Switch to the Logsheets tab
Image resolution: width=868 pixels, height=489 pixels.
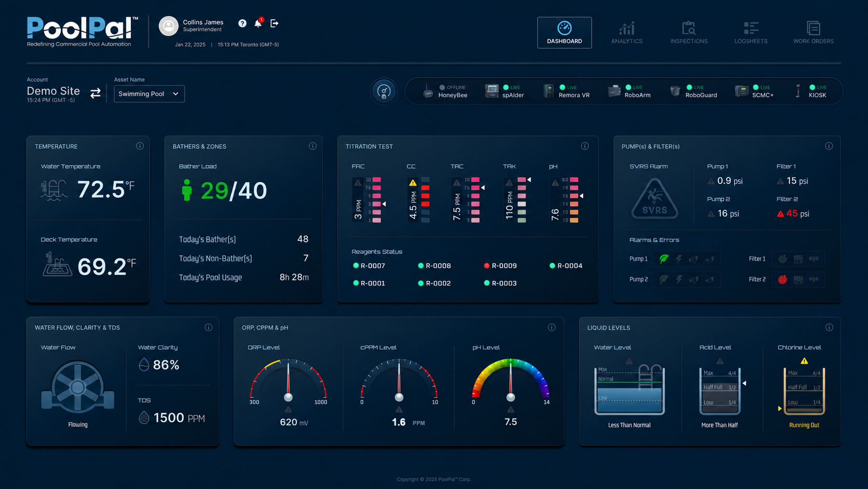[x=751, y=33]
